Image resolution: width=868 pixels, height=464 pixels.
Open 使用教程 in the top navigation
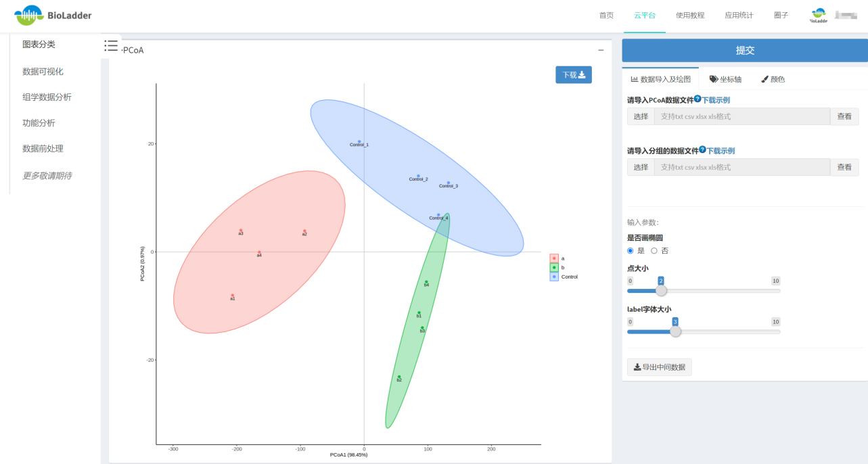pyautogui.click(x=689, y=16)
